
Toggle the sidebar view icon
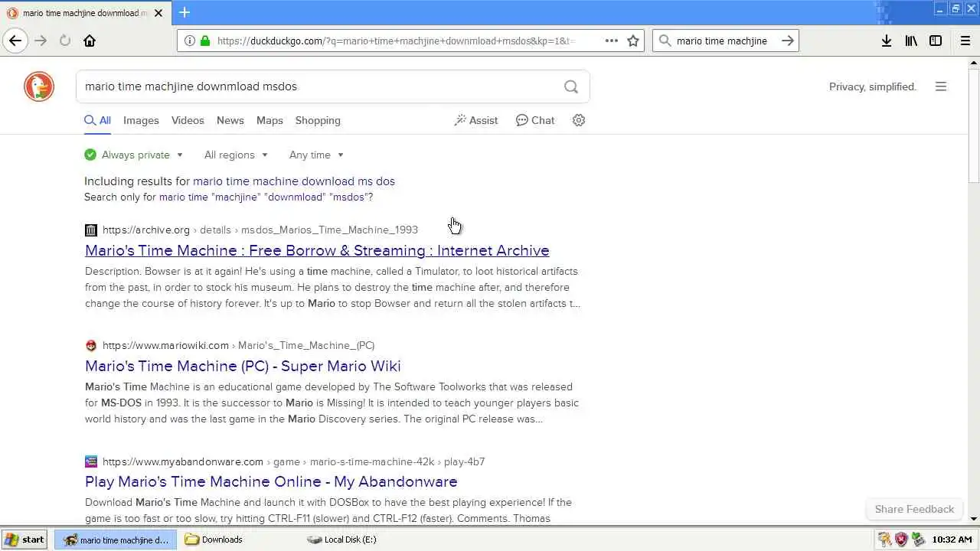coord(936,41)
